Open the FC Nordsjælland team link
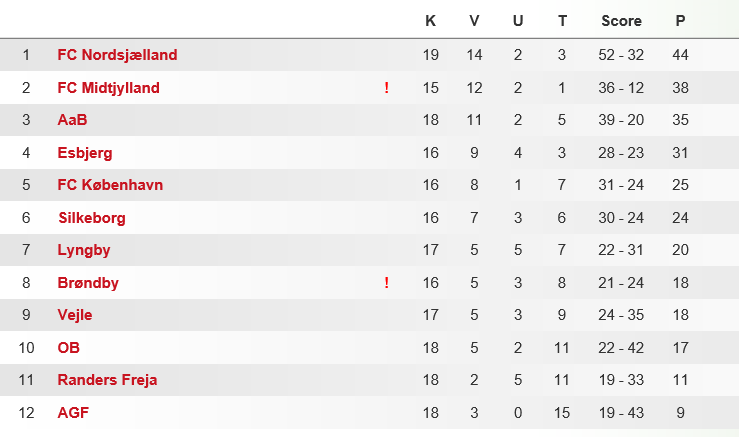Viewport: 739px width, 437px height. [117, 55]
